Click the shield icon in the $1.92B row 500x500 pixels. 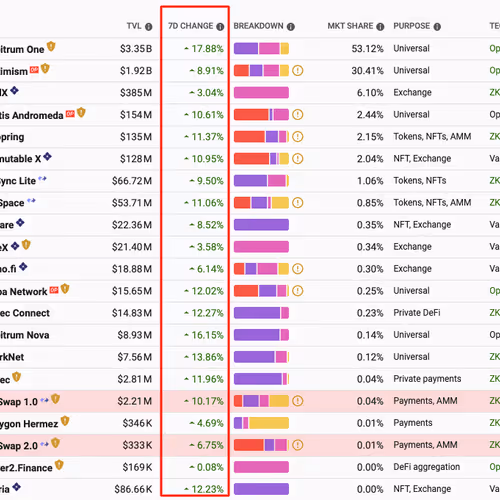pos(45,69)
